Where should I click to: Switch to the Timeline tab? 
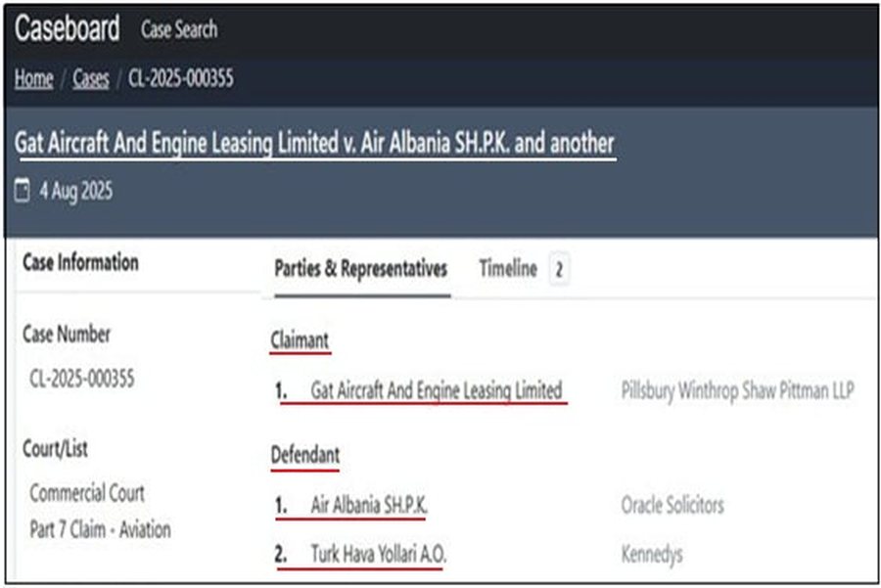point(508,269)
